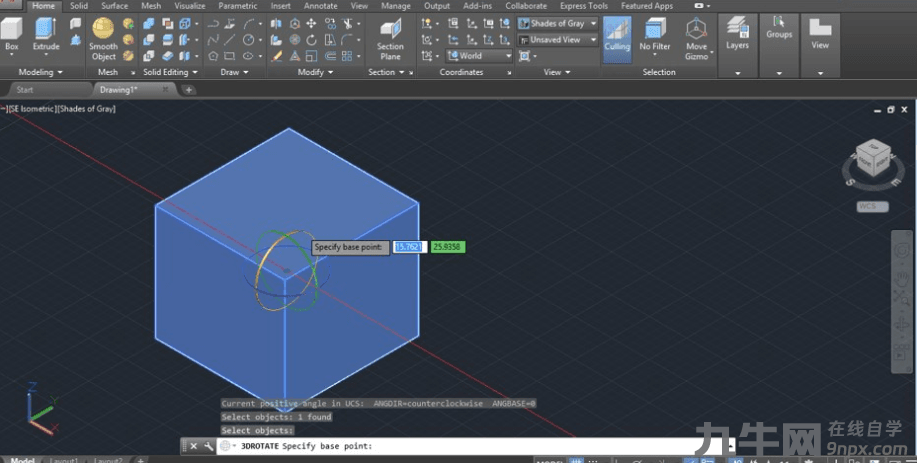Click the Erase tool in Modify panel
The height and width of the screenshot is (463, 917).
click(x=277, y=56)
